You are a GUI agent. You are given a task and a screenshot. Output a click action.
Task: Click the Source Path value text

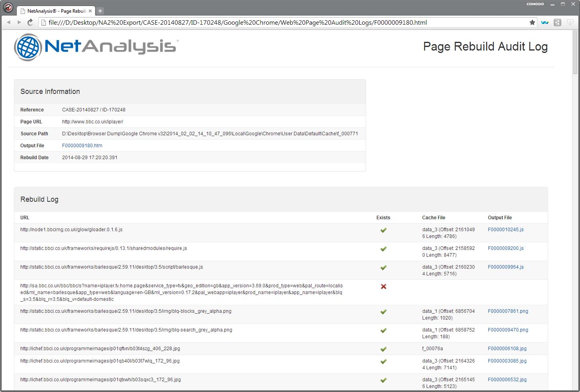pos(210,134)
